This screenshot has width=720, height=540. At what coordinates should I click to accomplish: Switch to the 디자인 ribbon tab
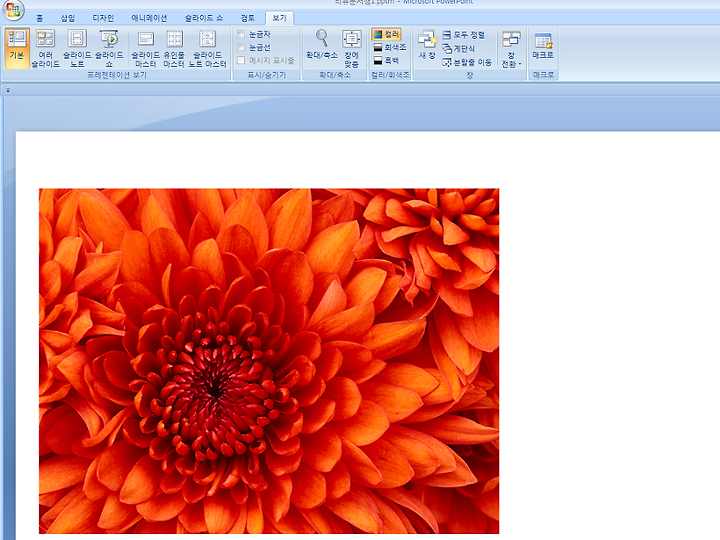click(x=103, y=18)
